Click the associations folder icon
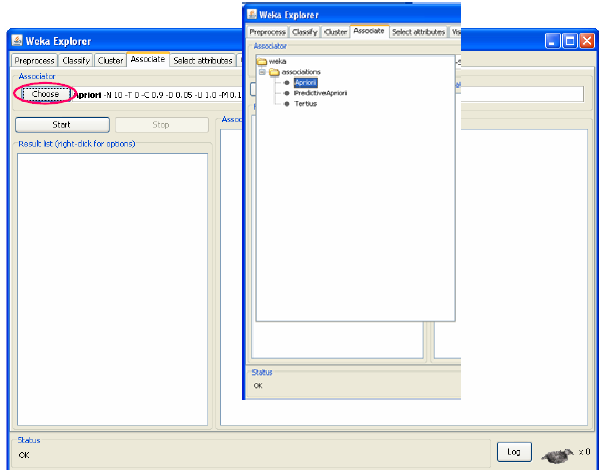This screenshot has height=470, width=599. click(x=274, y=72)
